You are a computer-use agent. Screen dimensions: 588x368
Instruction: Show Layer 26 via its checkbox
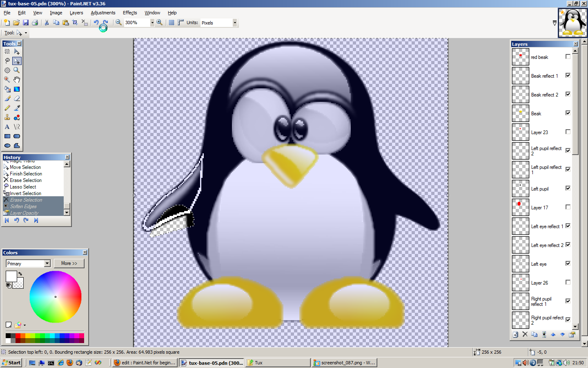click(x=568, y=282)
